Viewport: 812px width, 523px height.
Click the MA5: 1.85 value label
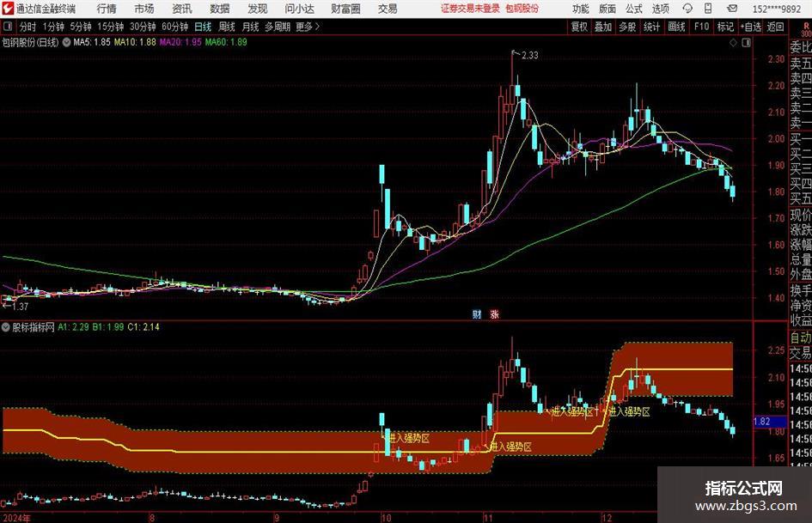tap(92, 42)
